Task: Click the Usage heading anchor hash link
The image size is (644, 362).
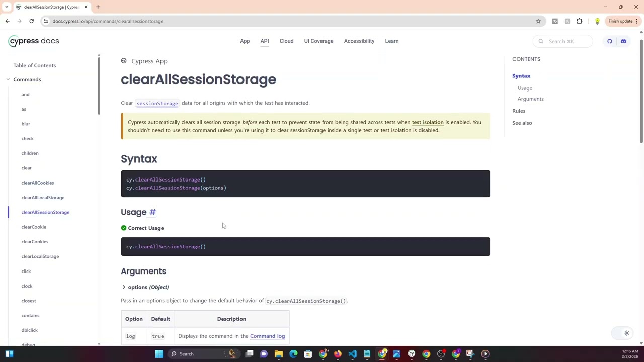Action: coord(152,212)
